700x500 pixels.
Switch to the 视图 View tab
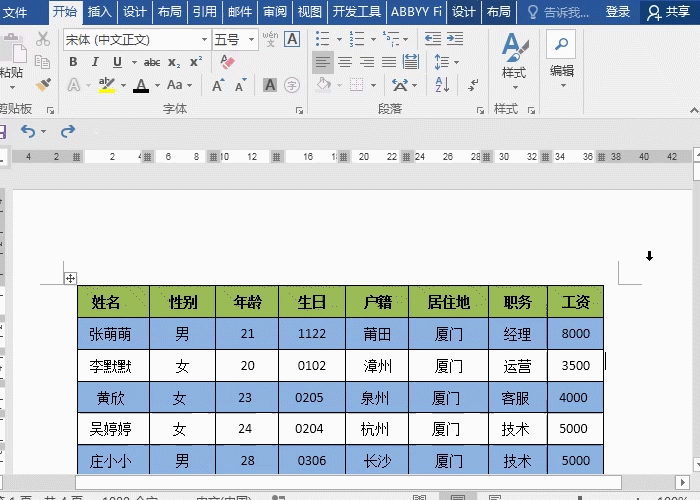[x=309, y=12]
